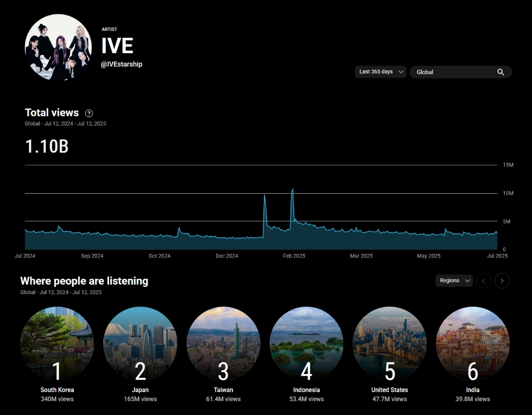Click the 39.8M views text
The image size is (532, 415).
click(472, 399)
